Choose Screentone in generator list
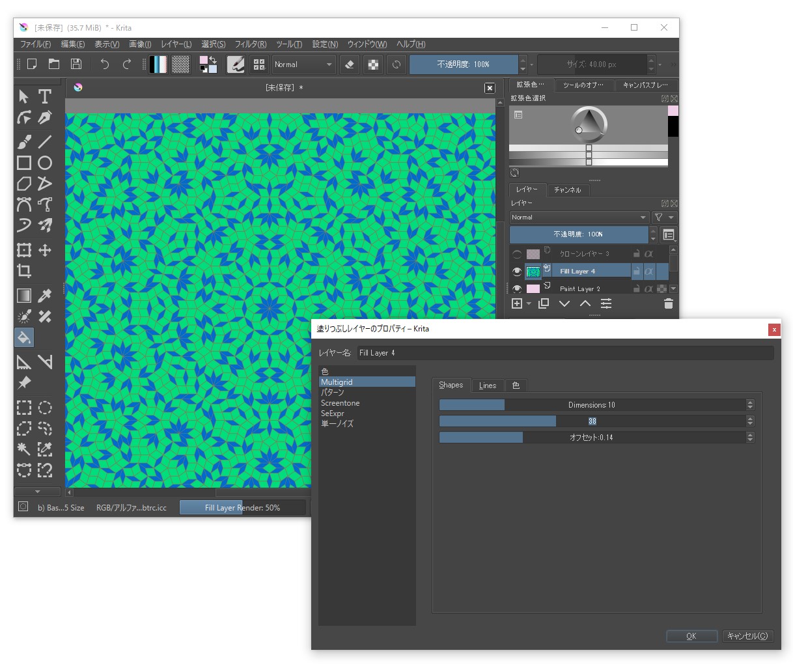The height and width of the screenshot is (672, 793). (340, 403)
